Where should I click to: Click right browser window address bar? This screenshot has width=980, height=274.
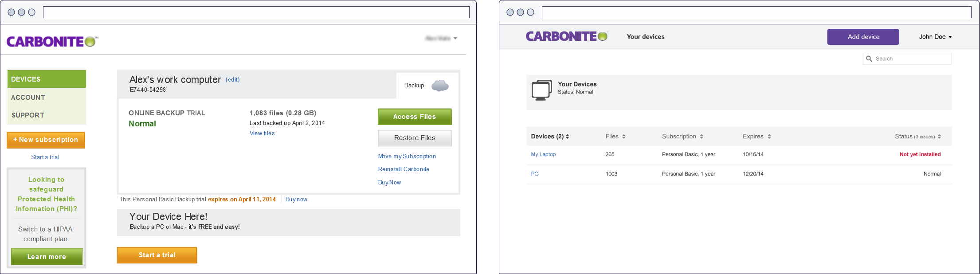(757, 12)
